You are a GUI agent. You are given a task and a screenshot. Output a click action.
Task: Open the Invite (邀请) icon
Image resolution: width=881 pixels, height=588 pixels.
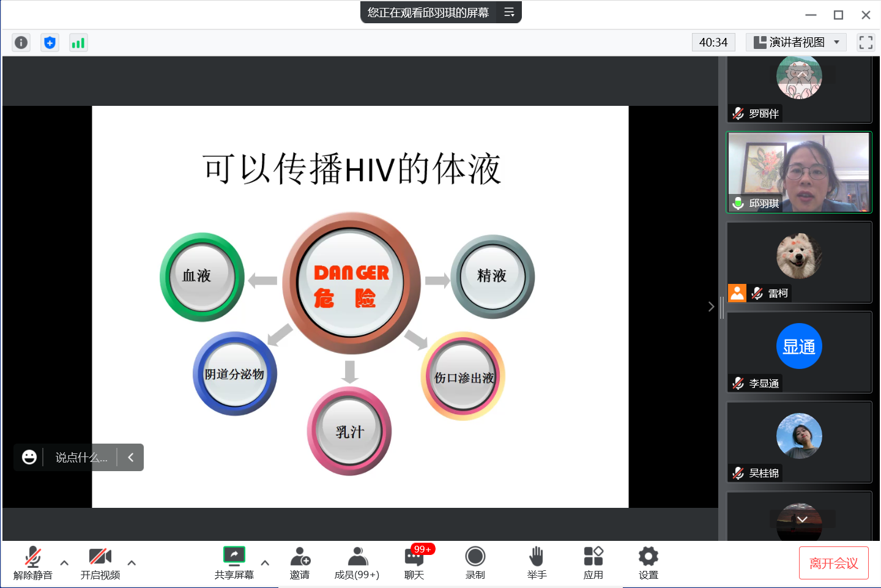click(x=299, y=563)
